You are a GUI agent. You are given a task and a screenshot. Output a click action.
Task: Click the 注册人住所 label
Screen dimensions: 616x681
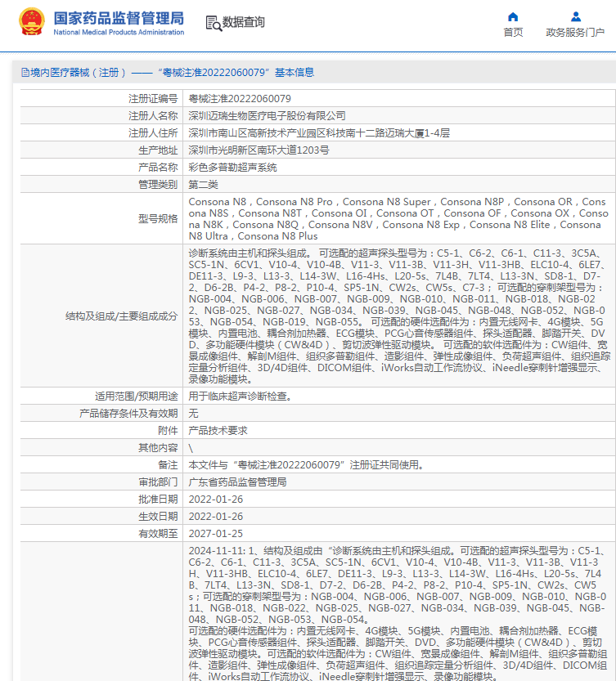pyautogui.click(x=153, y=133)
